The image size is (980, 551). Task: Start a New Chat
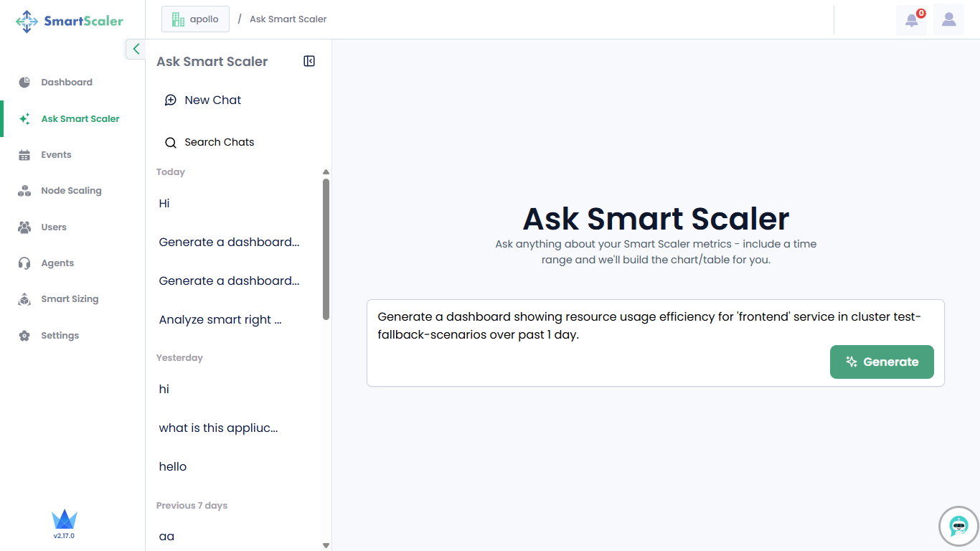coord(212,100)
